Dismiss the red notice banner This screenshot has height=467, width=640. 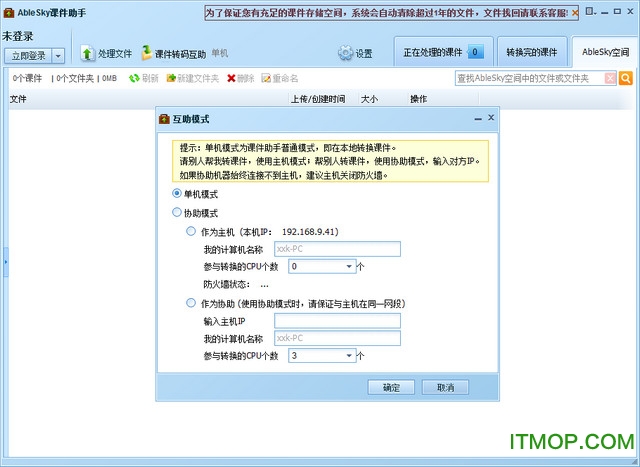tap(575, 13)
